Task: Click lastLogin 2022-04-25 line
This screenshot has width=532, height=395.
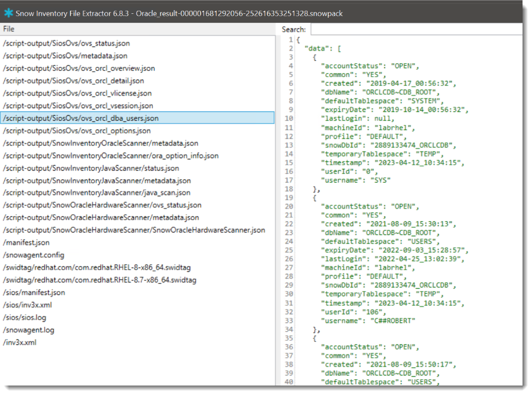Action: 392,259
